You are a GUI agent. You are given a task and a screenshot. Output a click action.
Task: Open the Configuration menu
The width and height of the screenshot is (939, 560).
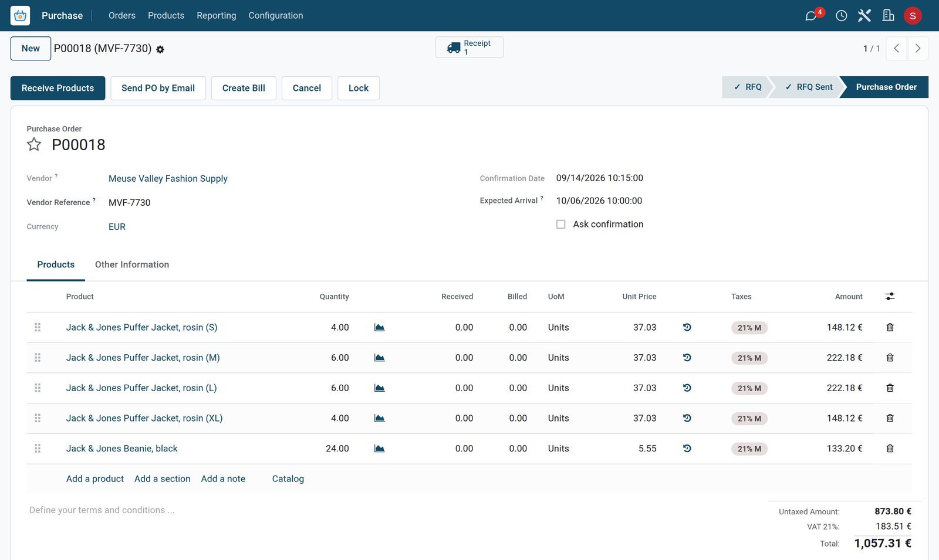pyautogui.click(x=276, y=16)
